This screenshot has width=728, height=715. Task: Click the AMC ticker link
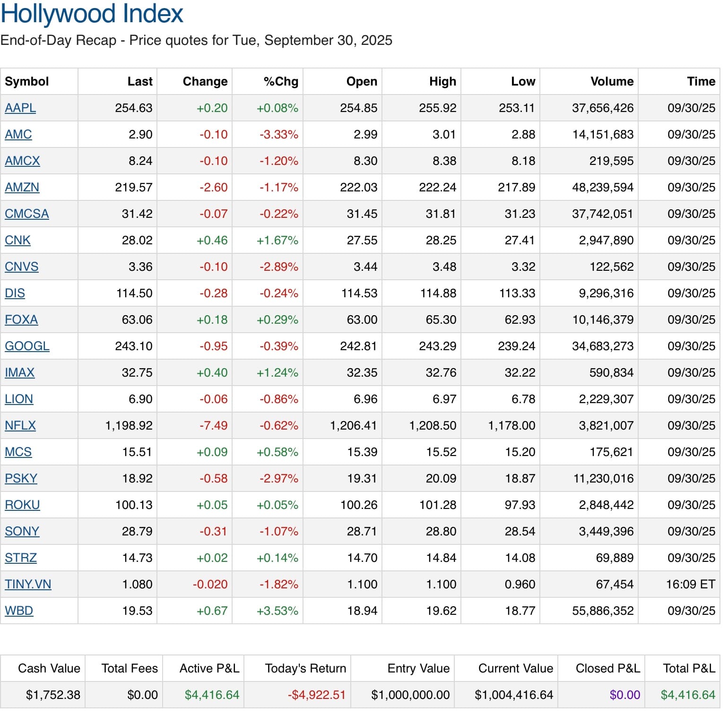(18, 135)
